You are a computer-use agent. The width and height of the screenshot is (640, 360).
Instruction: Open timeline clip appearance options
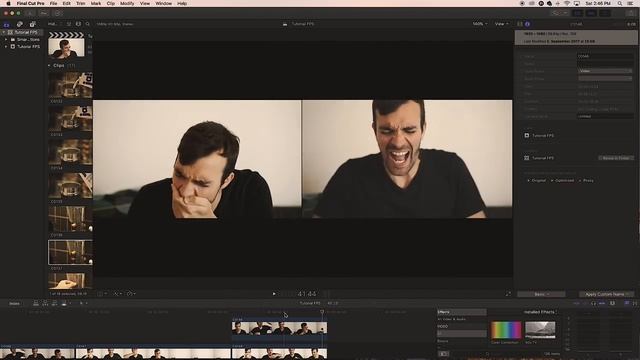coord(612,303)
